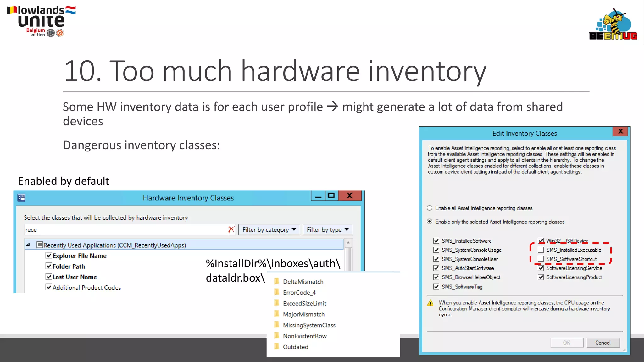Open the Filter by type dropdown
The image size is (644, 362).
328,230
